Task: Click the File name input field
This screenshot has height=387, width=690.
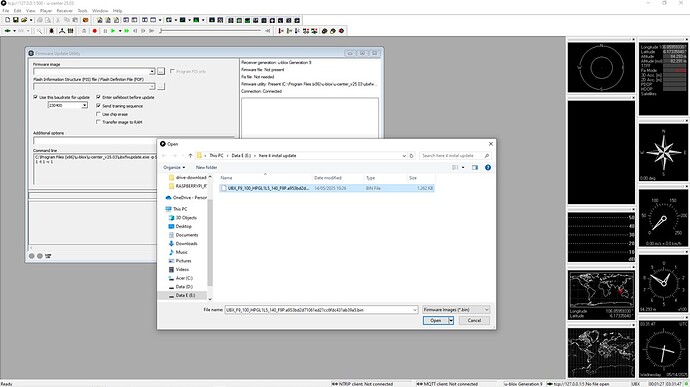Action: (321, 310)
